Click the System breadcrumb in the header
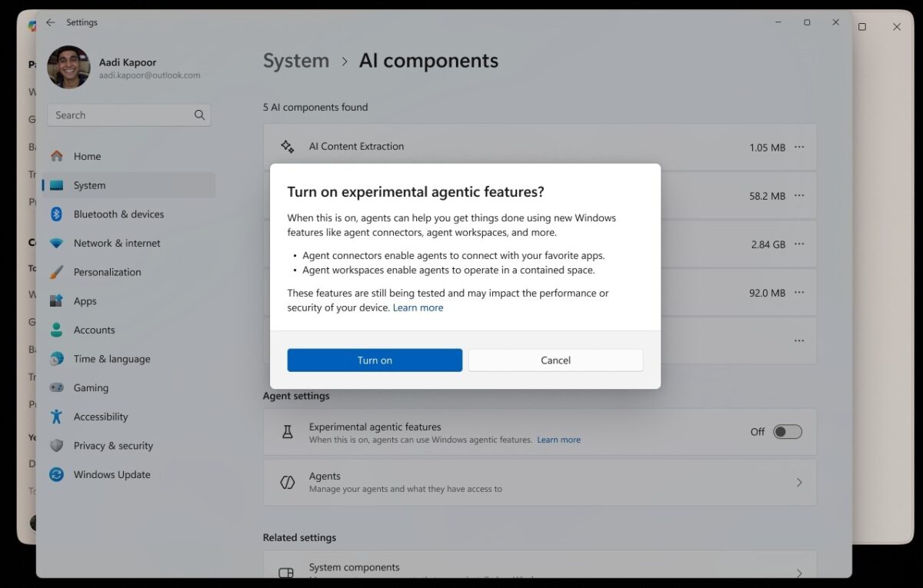The height and width of the screenshot is (588, 923). 296,61
